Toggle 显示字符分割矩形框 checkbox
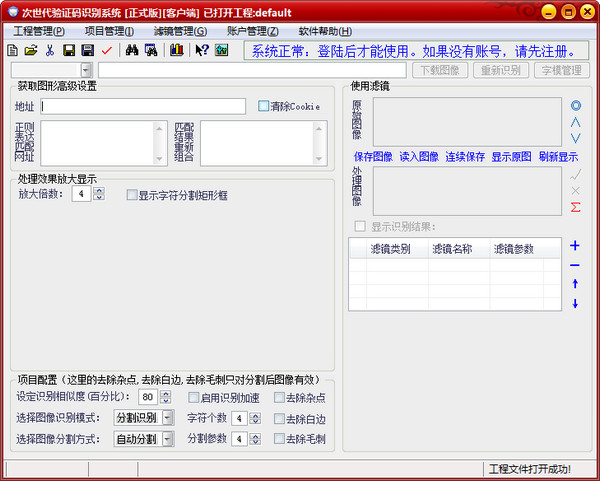 click(x=132, y=195)
